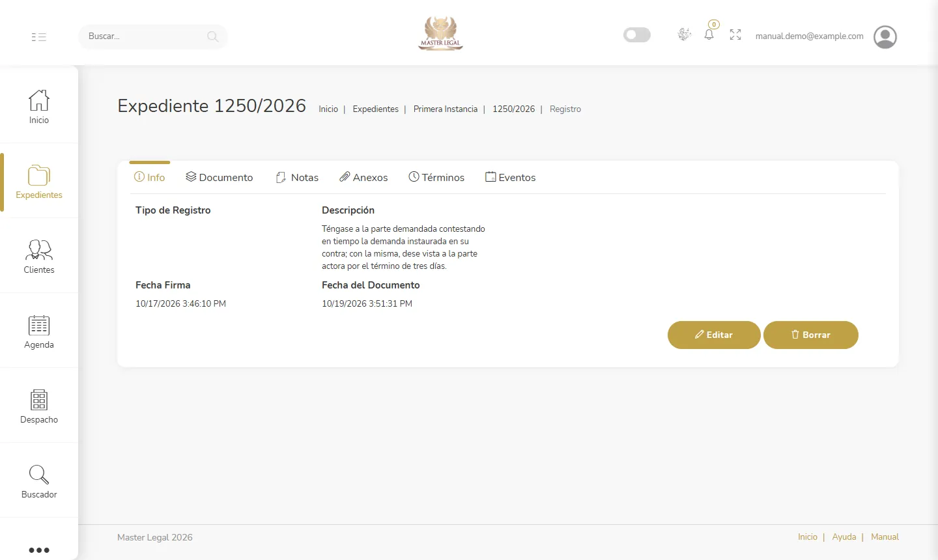Viewport: 938px width, 560px height.
Task: Click the Tipo de Registro label
Action: click(173, 210)
